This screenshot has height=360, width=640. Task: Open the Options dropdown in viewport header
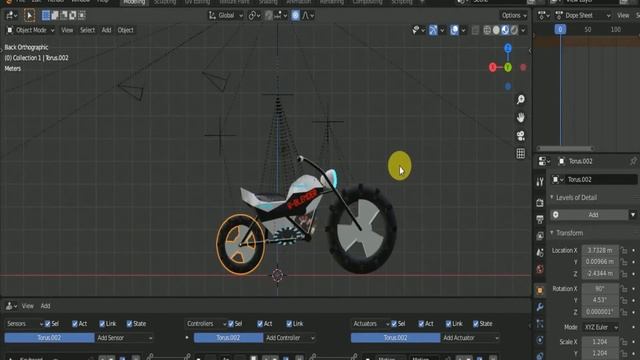point(514,16)
